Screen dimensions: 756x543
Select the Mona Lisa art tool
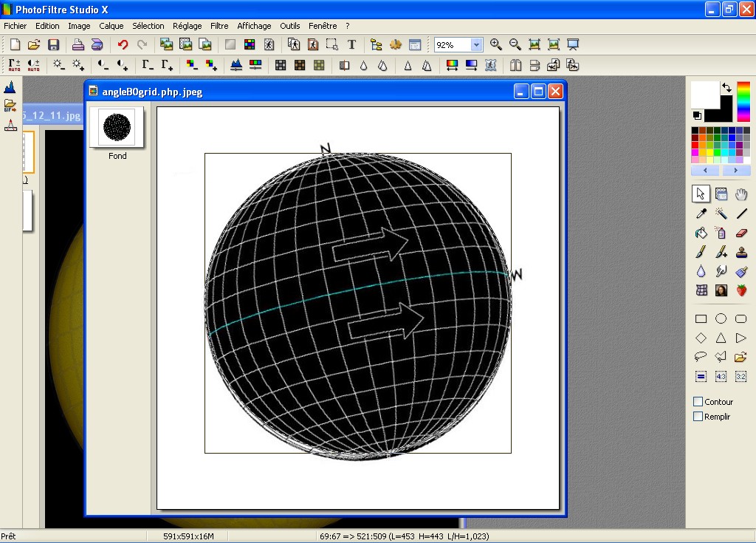click(721, 290)
